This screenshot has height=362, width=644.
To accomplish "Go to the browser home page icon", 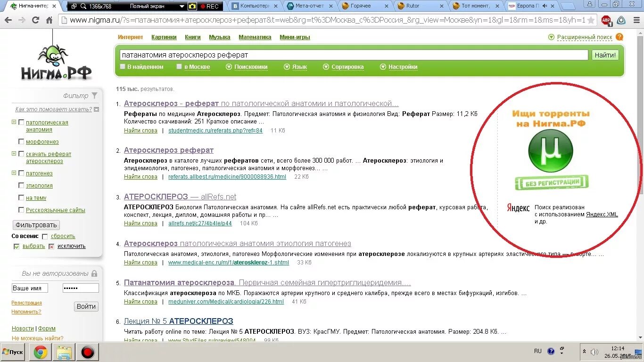I will (49, 20).
